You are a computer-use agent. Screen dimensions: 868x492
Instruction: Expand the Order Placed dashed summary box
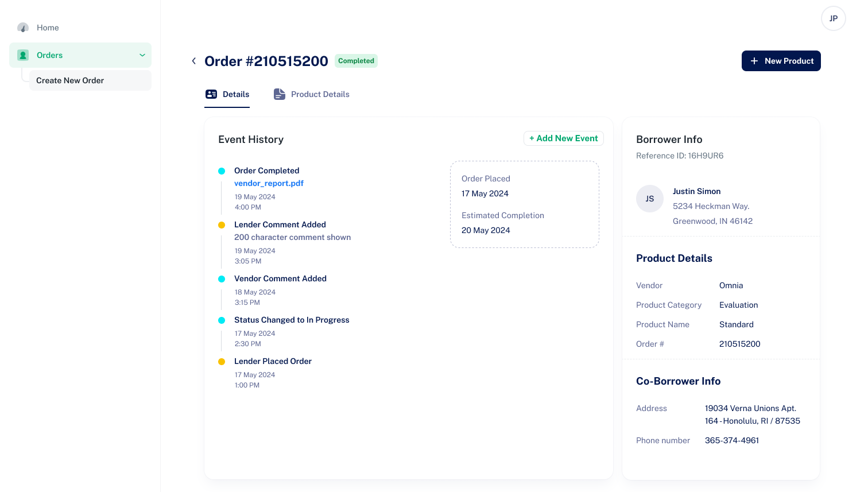524,204
